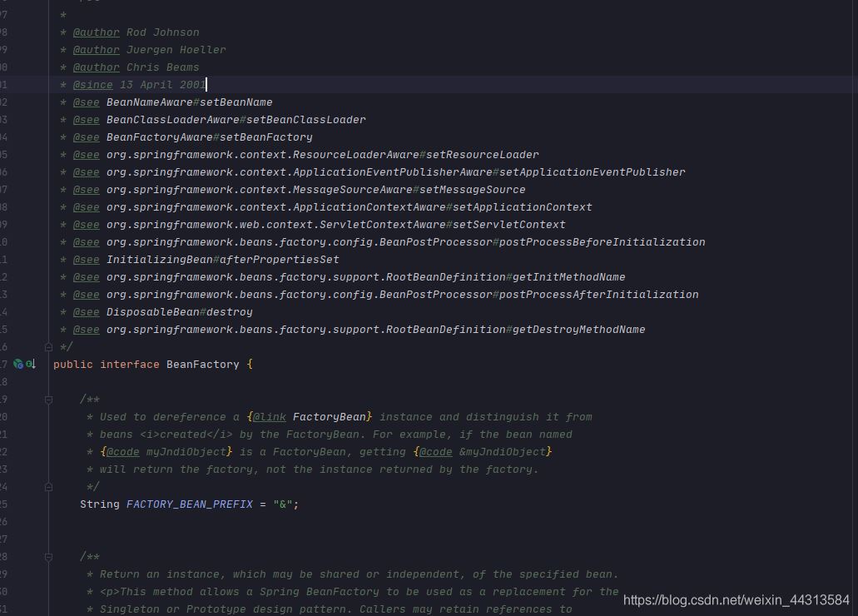Click the @author tag before Juergen Hoeller

point(96,50)
